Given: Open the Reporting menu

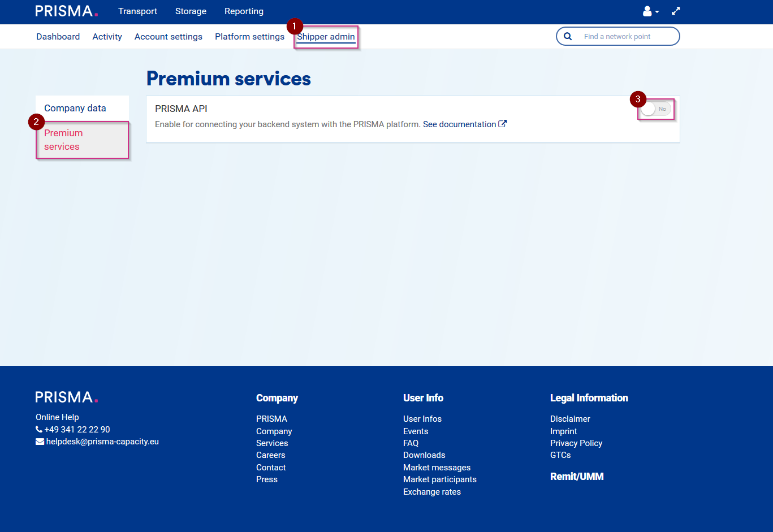Looking at the screenshot, I should (x=244, y=11).
